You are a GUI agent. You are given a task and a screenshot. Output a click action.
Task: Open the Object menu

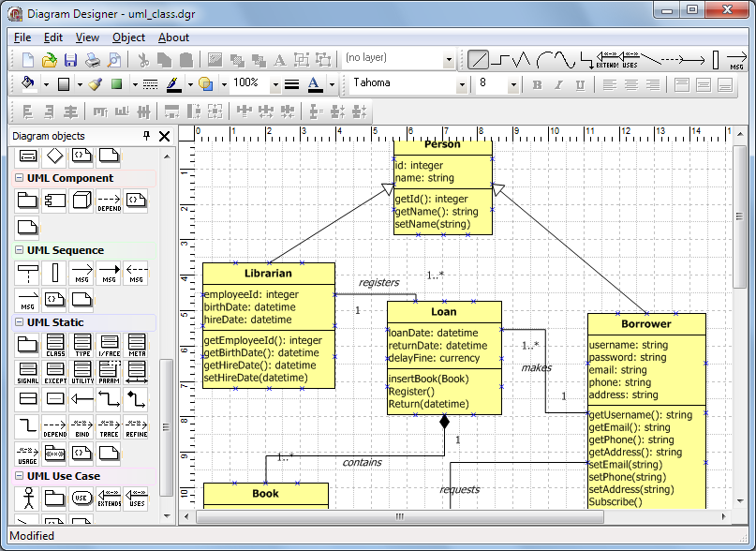click(x=128, y=37)
